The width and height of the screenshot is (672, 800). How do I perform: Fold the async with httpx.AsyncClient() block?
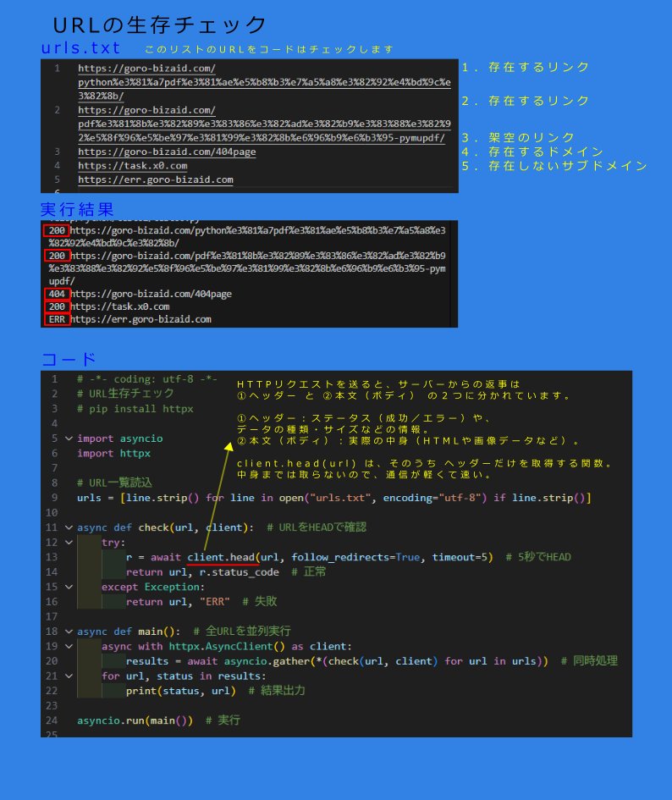click(69, 647)
